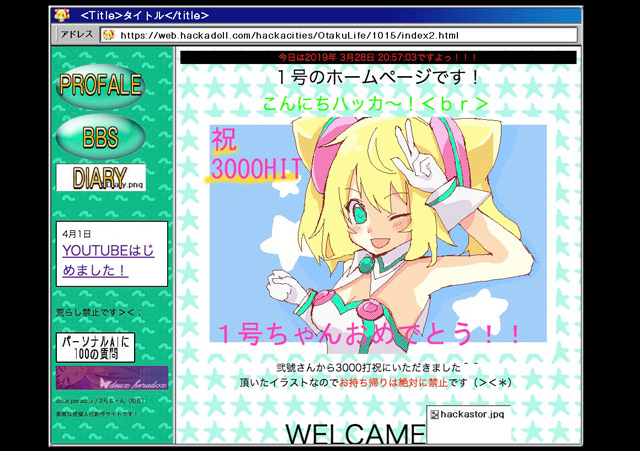
Task: Select the date time text in black bar
Action: pyautogui.click(x=378, y=57)
